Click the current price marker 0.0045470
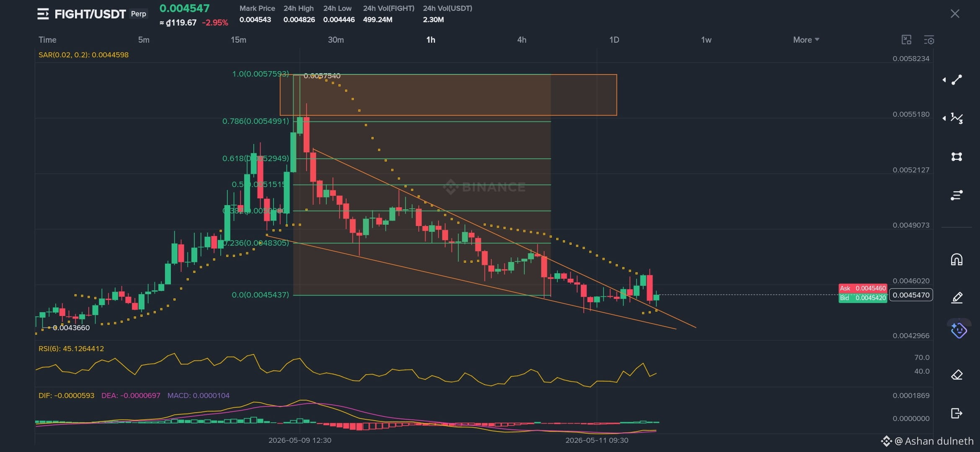The height and width of the screenshot is (452, 980). [911, 295]
